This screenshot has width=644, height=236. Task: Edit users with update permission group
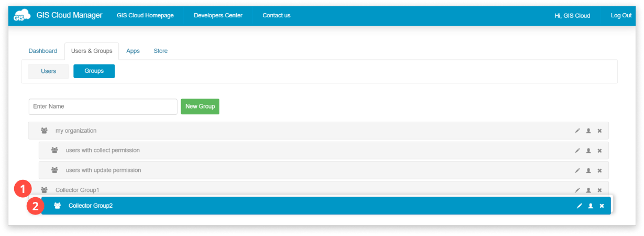click(x=578, y=170)
